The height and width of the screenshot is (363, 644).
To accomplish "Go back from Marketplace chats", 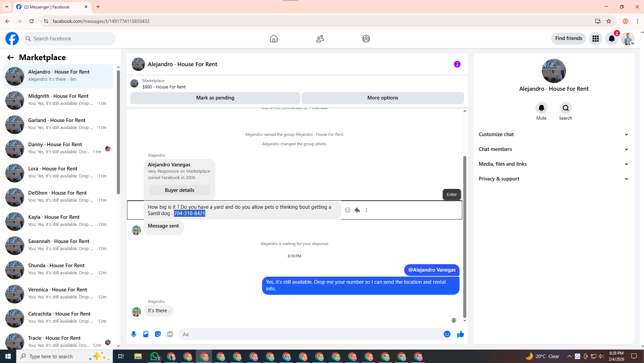I will tap(10, 57).
